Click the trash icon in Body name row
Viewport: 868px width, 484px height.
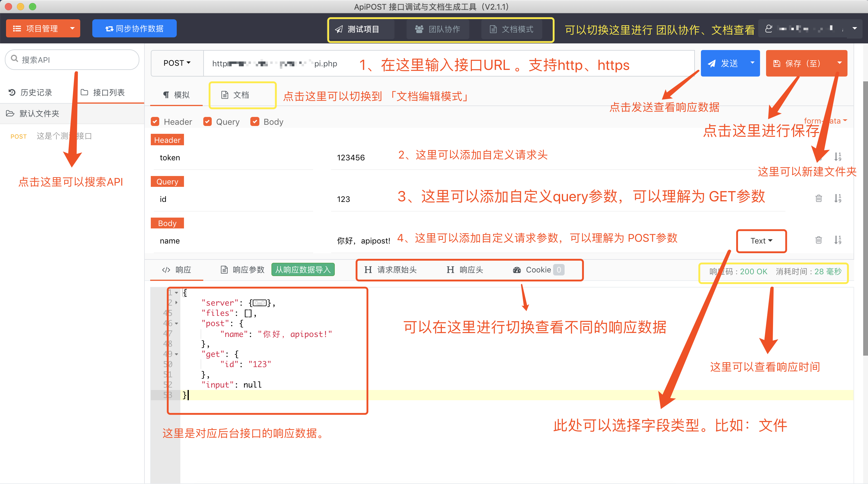tap(819, 240)
